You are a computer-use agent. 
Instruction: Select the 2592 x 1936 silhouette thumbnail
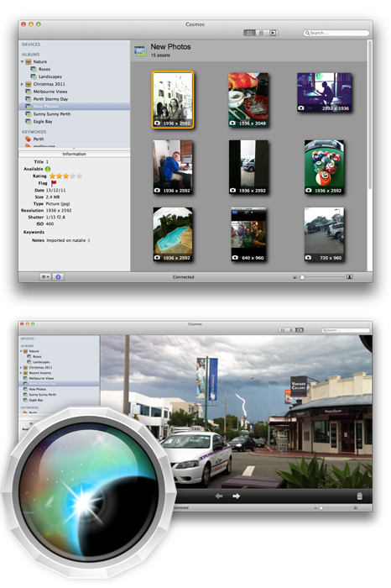click(325, 92)
